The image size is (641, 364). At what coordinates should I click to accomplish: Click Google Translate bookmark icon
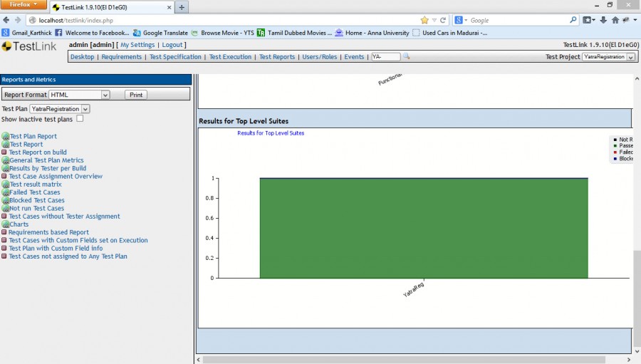(x=137, y=33)
